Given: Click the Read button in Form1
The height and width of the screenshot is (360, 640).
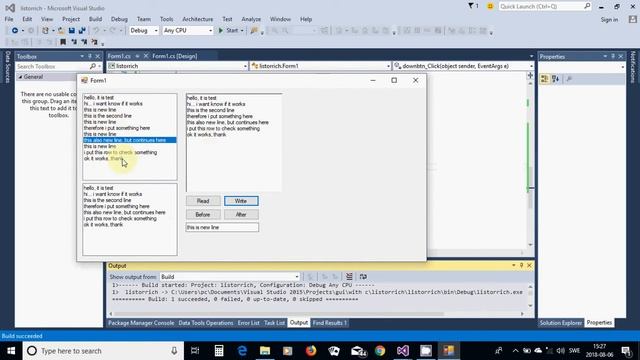Looking at the screenshot, I should (203, 201).
